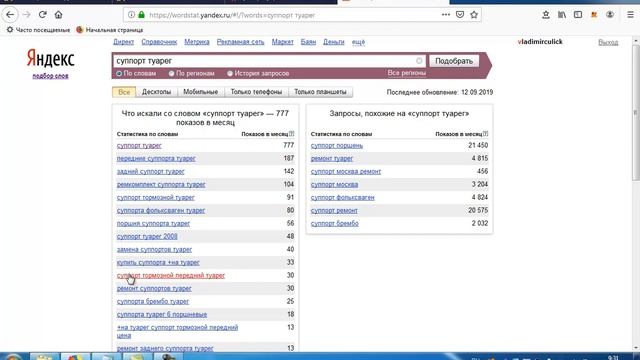
Task: Switch to the 'Только телефоны' tab
Action: [256, 92]
